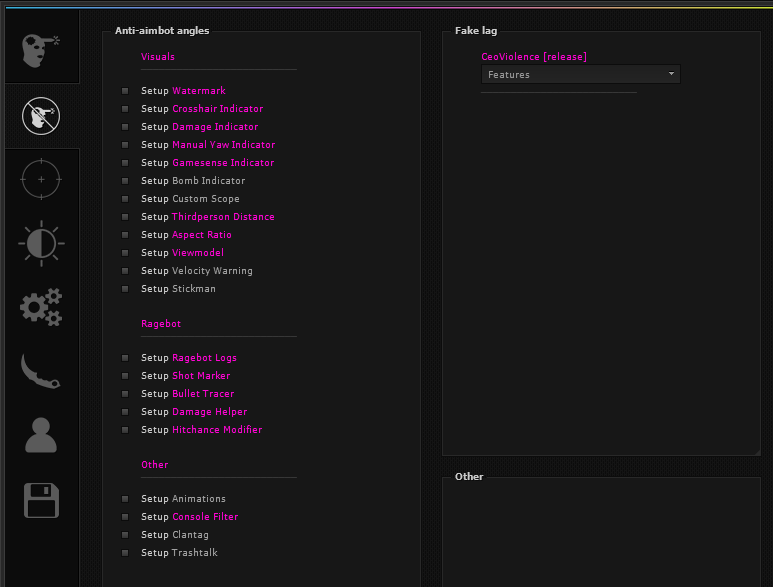Click the CeoViolence [release] label

pyautogui.click(x=534, y=57)
